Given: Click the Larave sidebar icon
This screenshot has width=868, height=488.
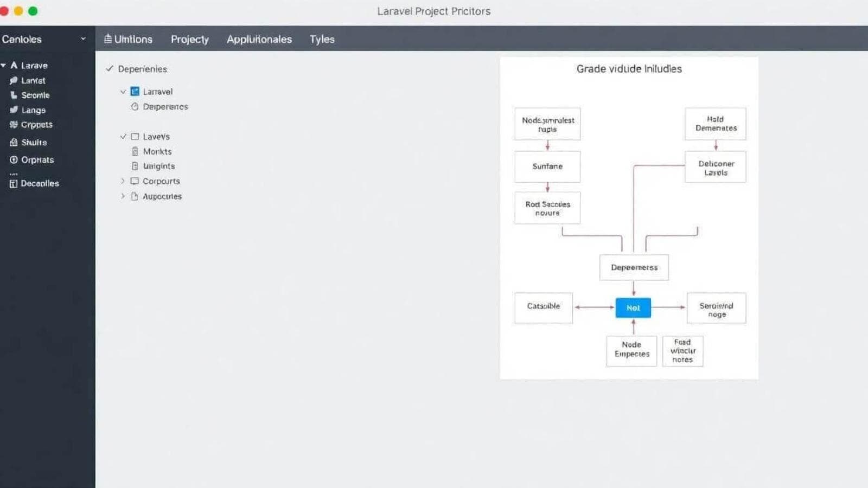Looking at the screenshot, I should pyautogui.click(x=14, y=65).
